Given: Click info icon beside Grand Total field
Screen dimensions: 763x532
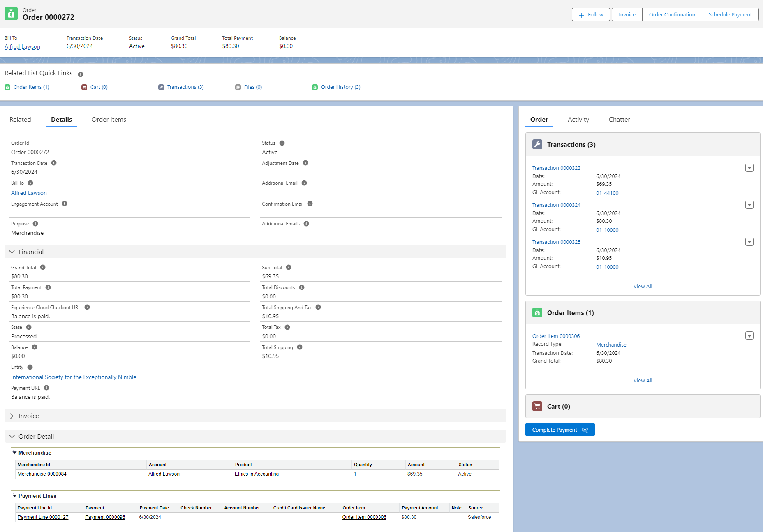Looking at the screenshot, I should click(43, 267).
